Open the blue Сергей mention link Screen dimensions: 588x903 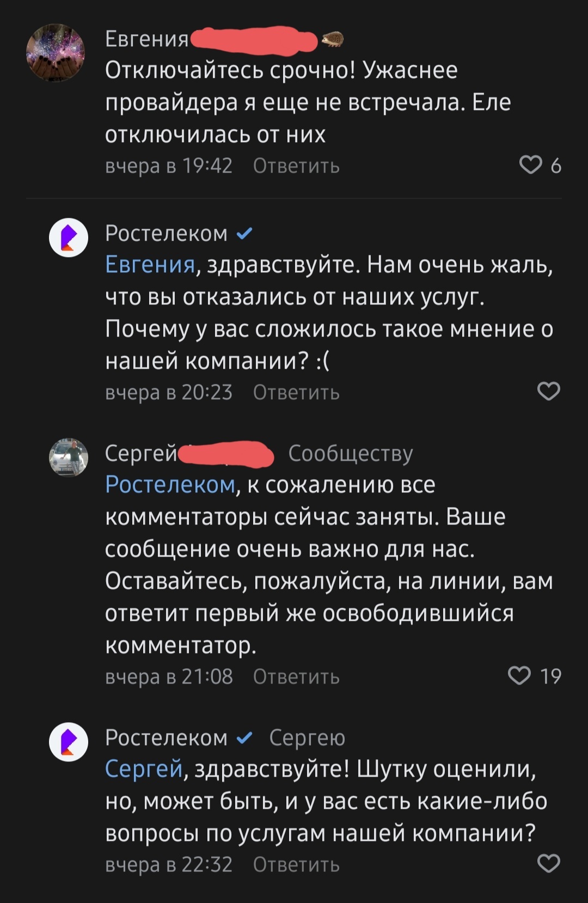(144, 769)
